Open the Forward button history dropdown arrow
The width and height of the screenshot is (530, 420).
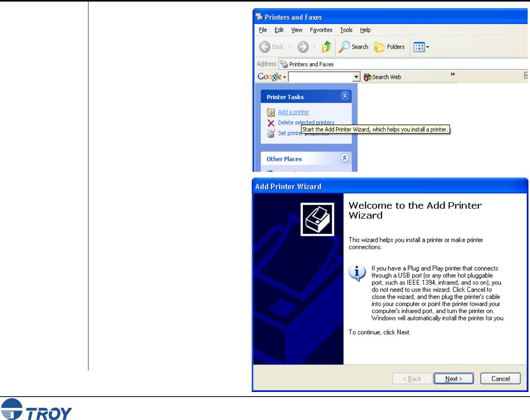314,47
